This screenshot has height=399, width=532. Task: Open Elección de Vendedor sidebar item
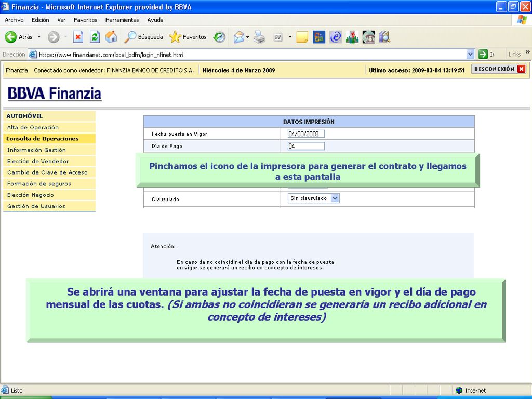point(49,161)
